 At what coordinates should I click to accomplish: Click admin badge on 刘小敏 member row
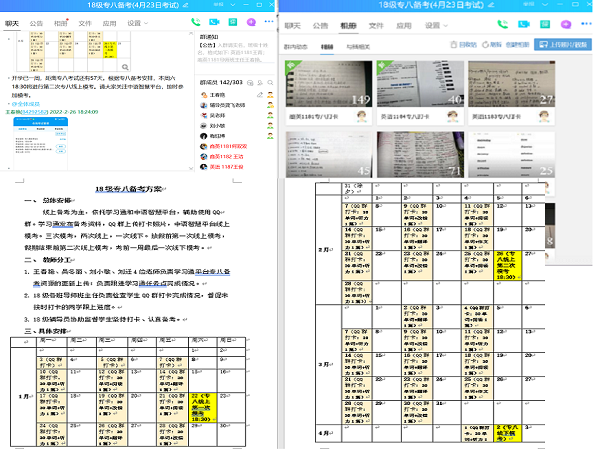point(270,126)
